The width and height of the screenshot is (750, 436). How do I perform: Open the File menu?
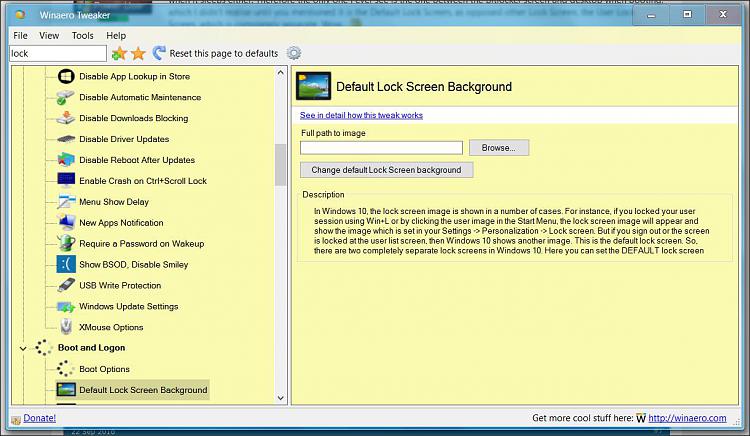[20, 35]
